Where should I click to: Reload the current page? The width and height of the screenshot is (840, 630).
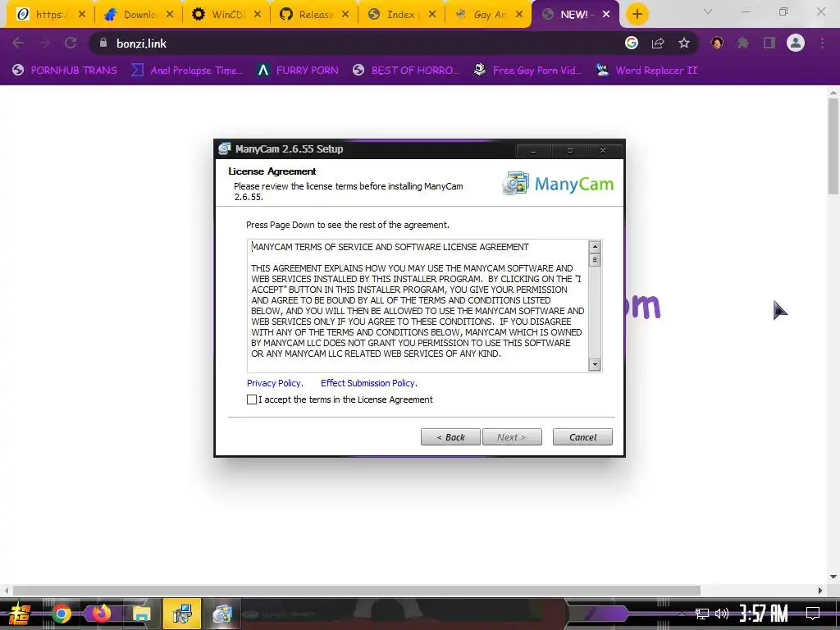pos(71,43)
